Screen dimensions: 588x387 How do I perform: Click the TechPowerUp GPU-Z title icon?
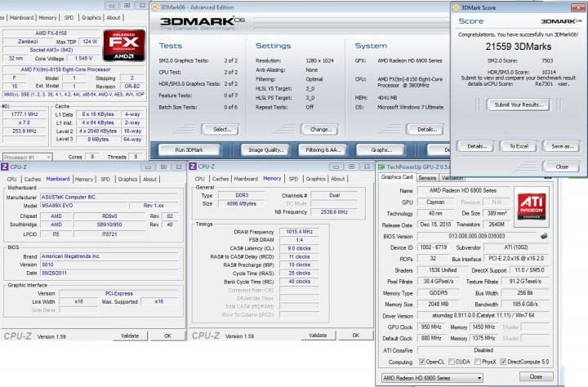point(381,167)
